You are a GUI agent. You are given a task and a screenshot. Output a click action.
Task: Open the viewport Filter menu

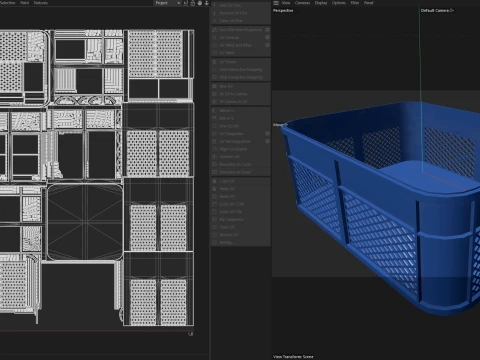pos(355,3)
